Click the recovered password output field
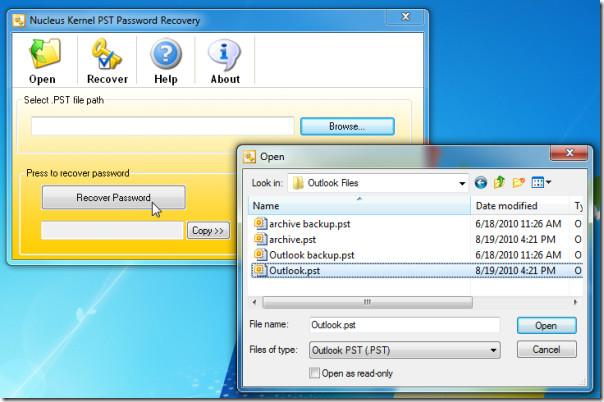 pos(112,231)
